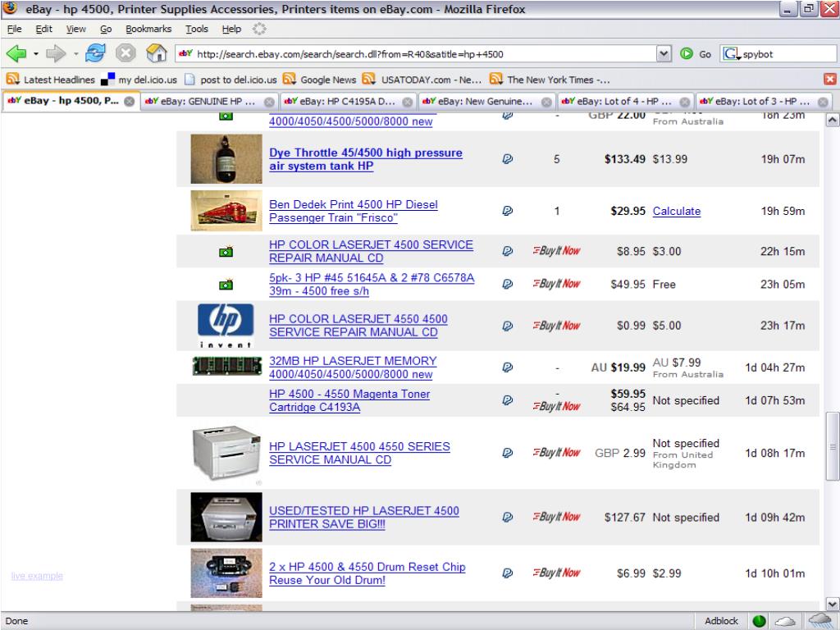Go back with the green Back arrow
This screenshot has width=840, height=630.
click(16, 53)
